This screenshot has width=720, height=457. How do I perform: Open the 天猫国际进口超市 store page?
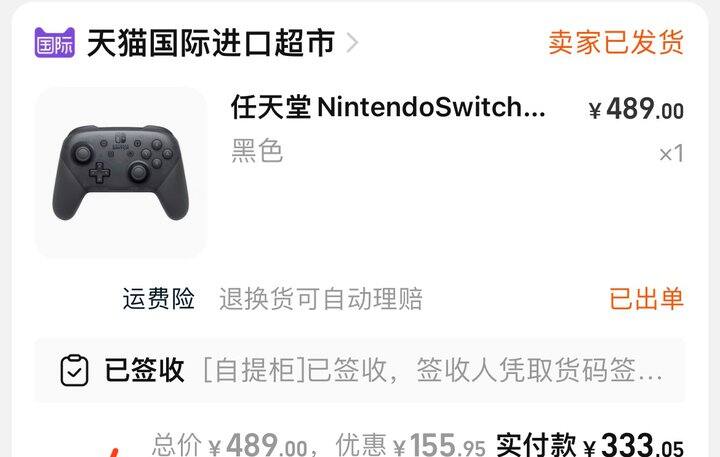click(x=211, y=43)
